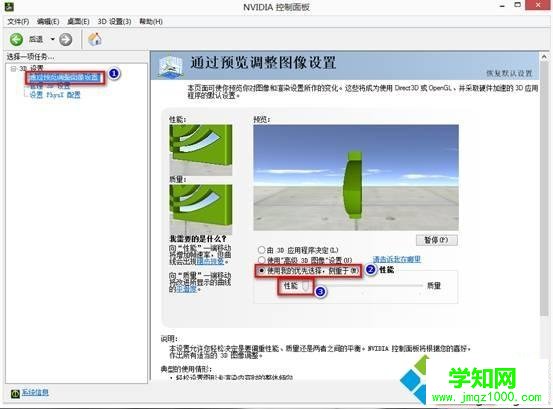Click the System Information icon at bottom left
Screen dimensions: 553x409
[15, 393]
